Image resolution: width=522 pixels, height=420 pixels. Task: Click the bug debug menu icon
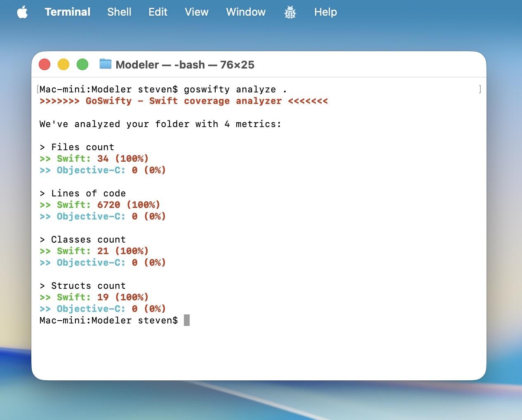(x=290, y=12)
